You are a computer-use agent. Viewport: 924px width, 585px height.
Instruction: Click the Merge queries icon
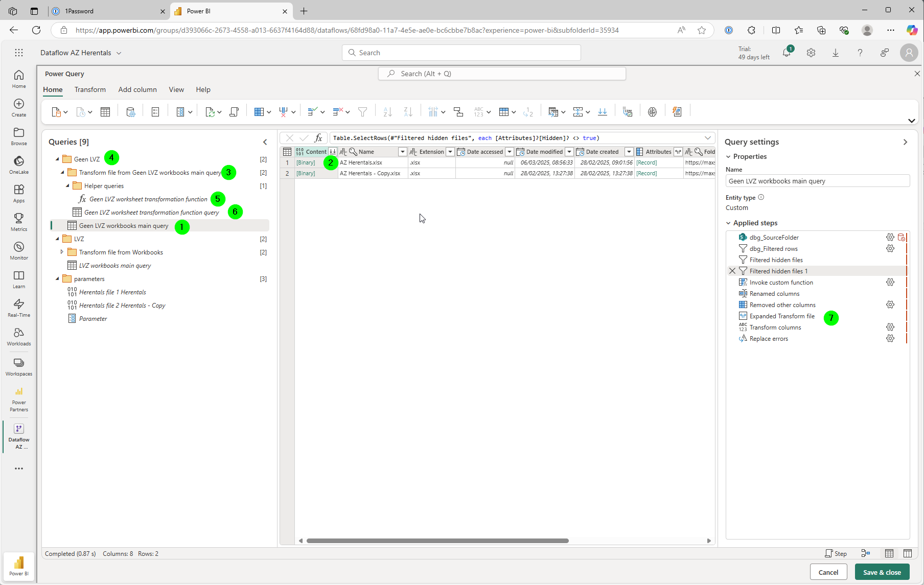pyautogui.click(x=553, y=112)
